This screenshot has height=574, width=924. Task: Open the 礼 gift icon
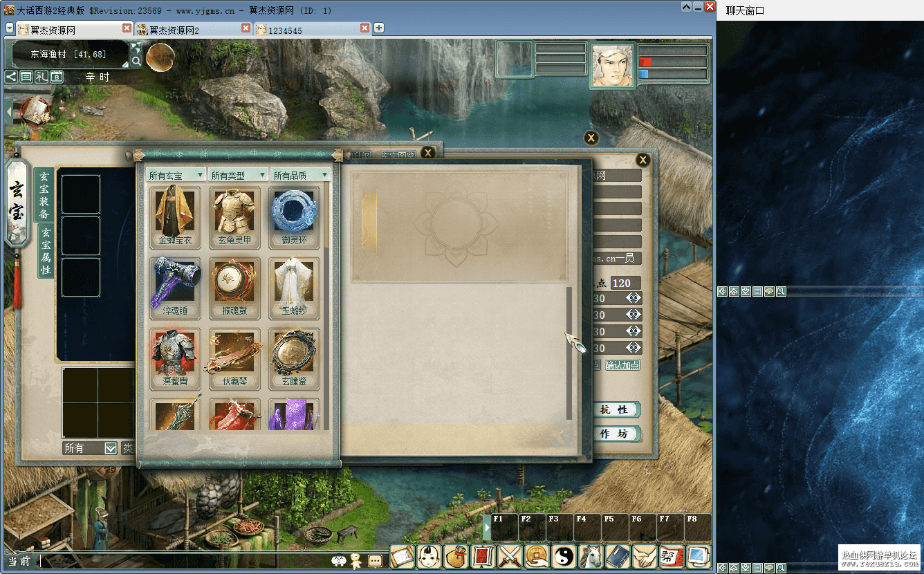point(41,77)
